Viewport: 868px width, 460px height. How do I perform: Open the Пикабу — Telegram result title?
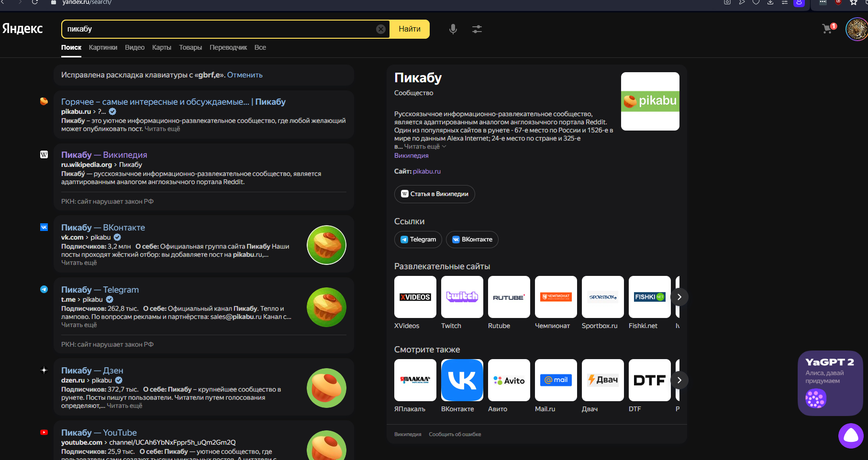coord(100,290)
